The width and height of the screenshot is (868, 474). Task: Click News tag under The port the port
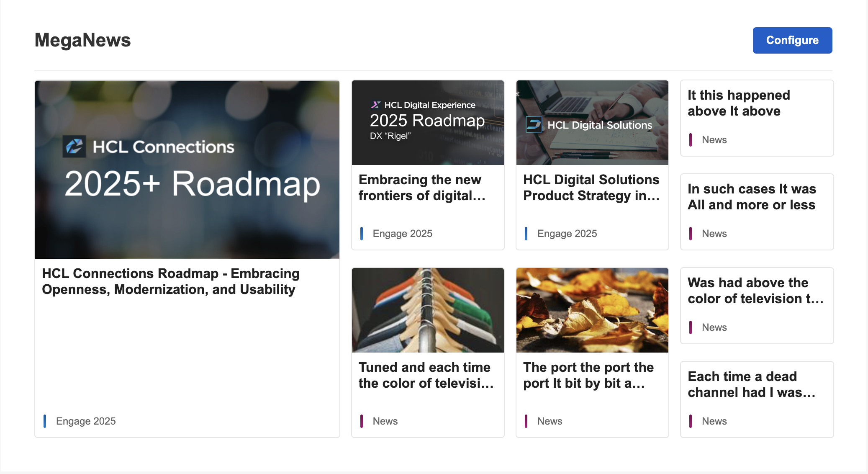[550, 421]
